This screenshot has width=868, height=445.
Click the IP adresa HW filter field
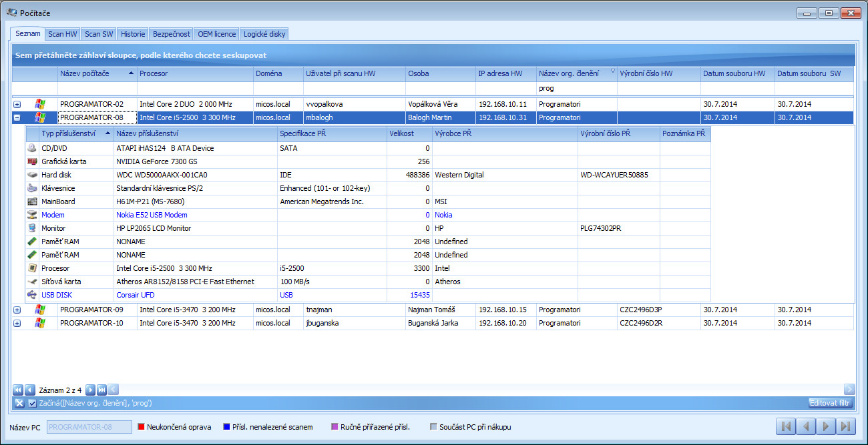pyautogui.click(x=505, y=88)
